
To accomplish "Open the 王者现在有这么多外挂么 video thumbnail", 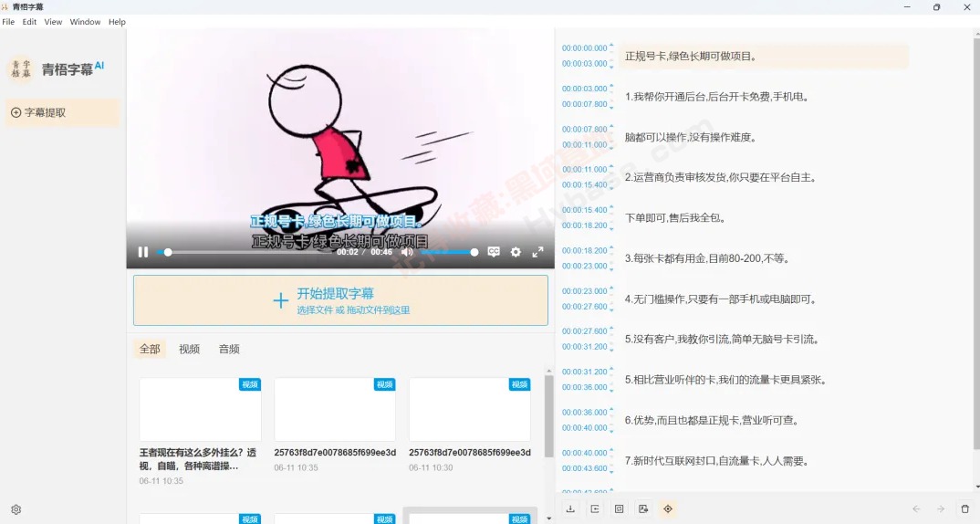I will [200, 410].
